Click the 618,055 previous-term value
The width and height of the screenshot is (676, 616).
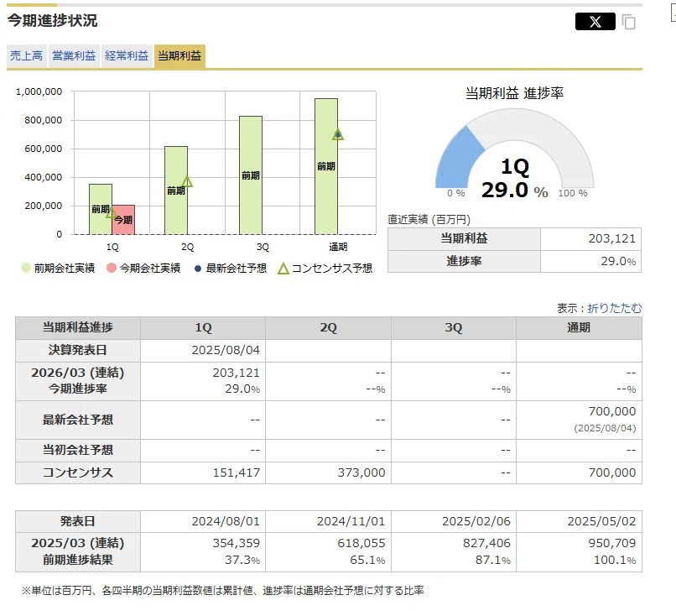(x=361, y=543)
